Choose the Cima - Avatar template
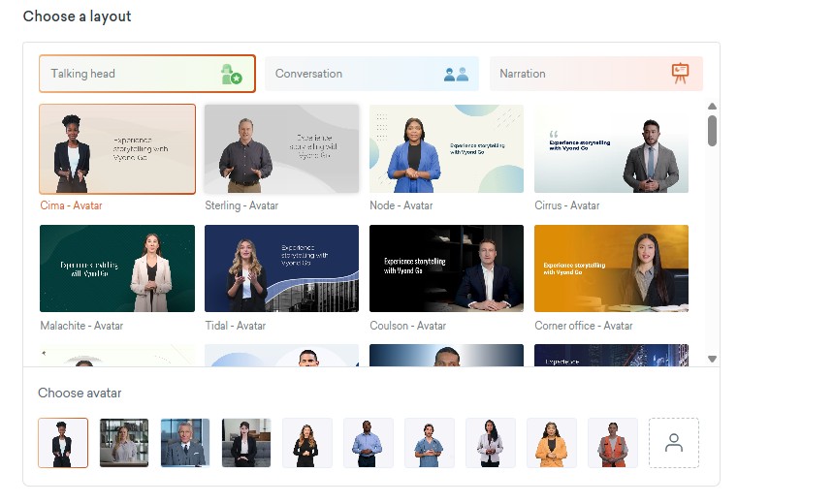 tap(117, 149)
